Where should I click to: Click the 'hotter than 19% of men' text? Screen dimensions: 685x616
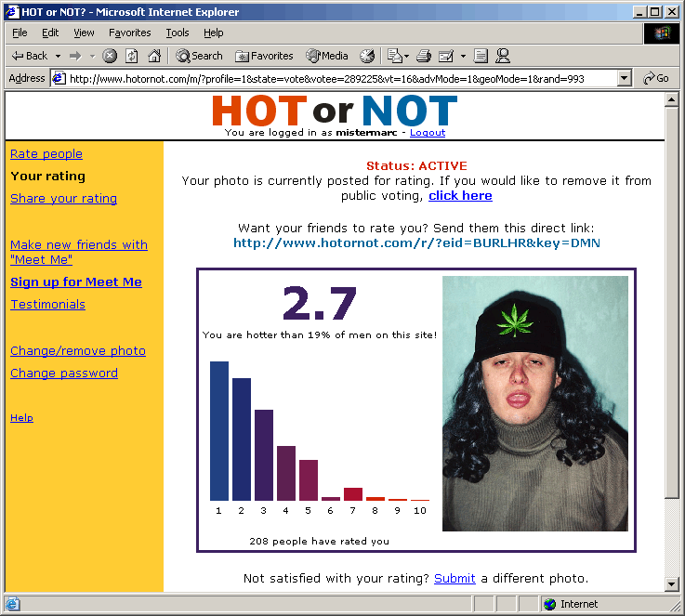point(320,335)
